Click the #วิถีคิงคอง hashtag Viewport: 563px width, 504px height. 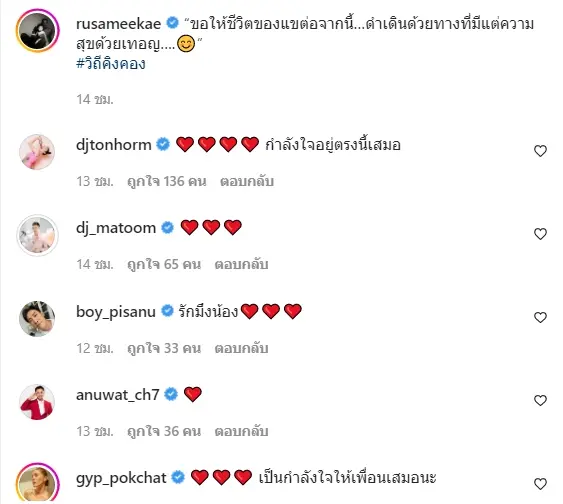111,64
